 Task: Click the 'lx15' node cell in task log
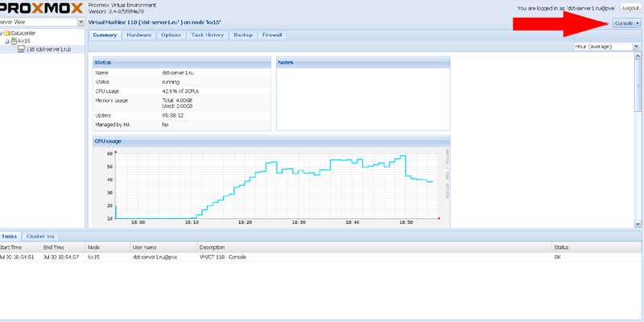point(93,257)
